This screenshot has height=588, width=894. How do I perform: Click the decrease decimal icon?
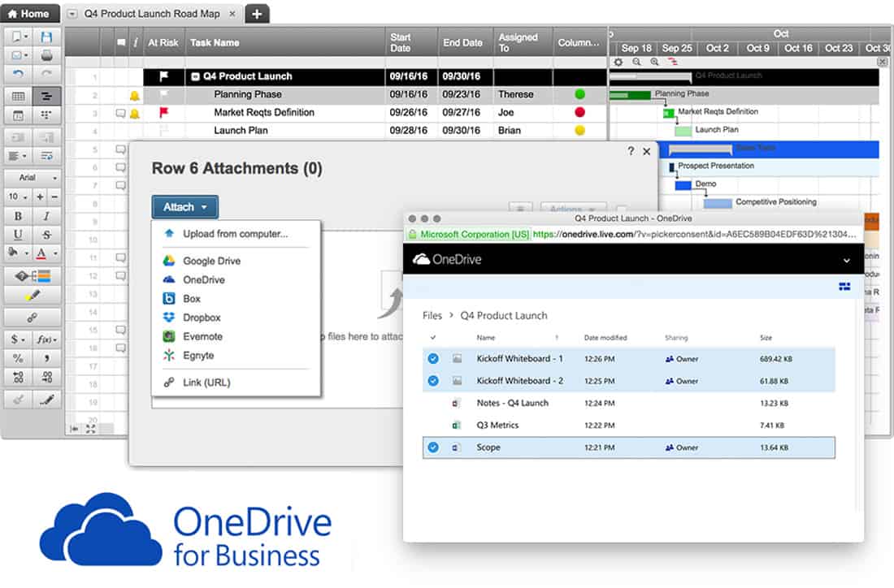coord(18,377)
